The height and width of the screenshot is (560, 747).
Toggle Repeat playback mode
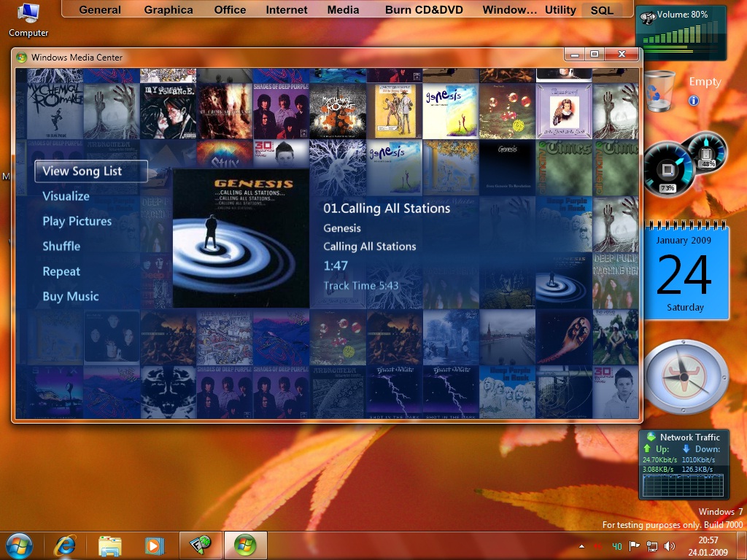pyautogui.click(x=61, y=271)
